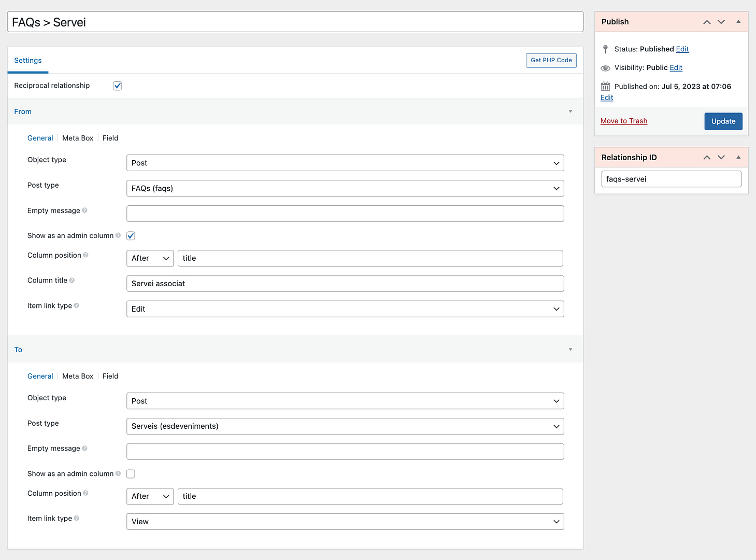
Task: Open help tooltip for To Column position
Action: click(85, 493)
